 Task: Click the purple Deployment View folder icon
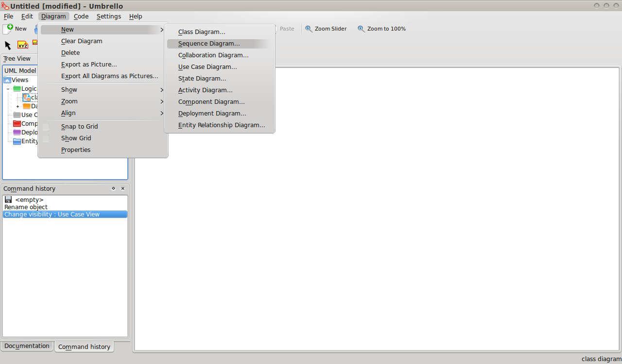(x=17, y=132)
